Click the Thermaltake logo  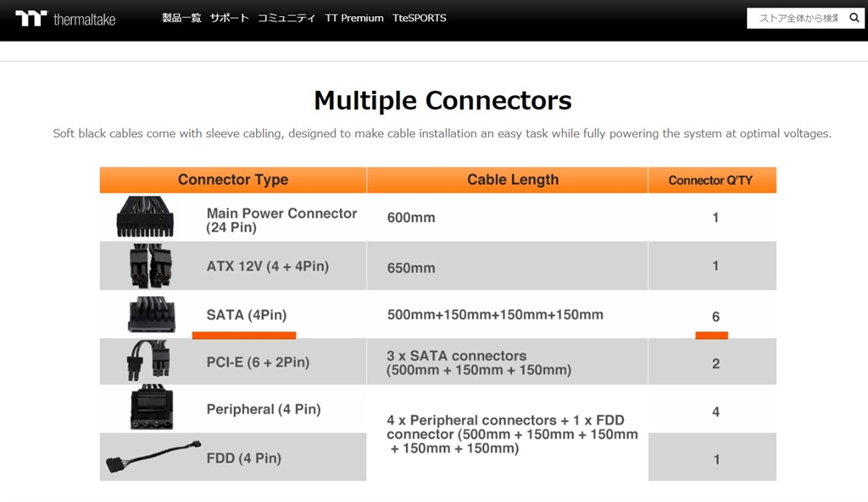pos(65,18)
